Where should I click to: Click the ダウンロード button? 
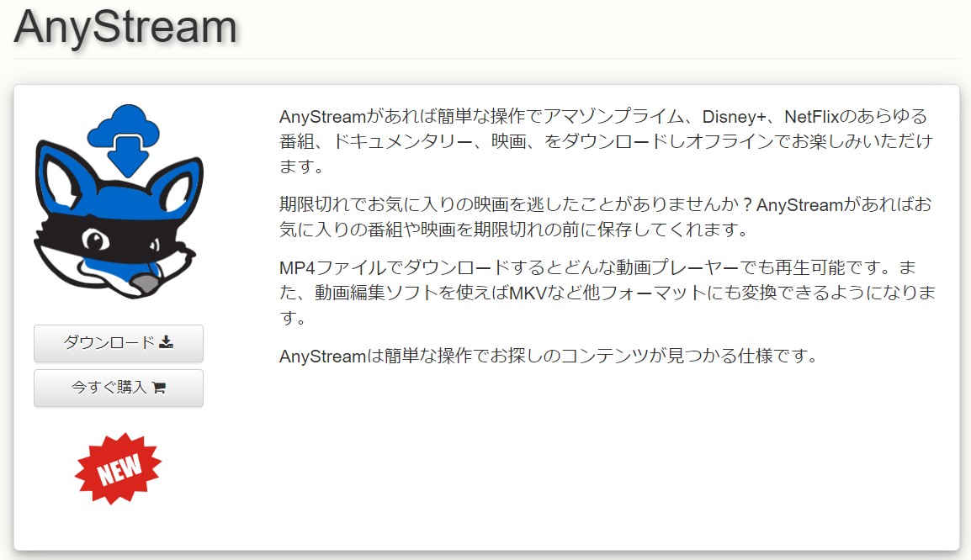point(119,343)
